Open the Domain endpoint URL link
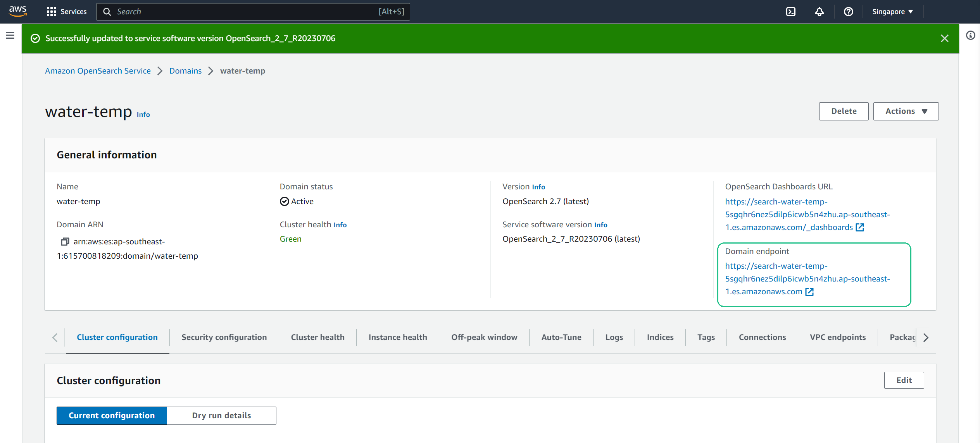 (807, 279)
